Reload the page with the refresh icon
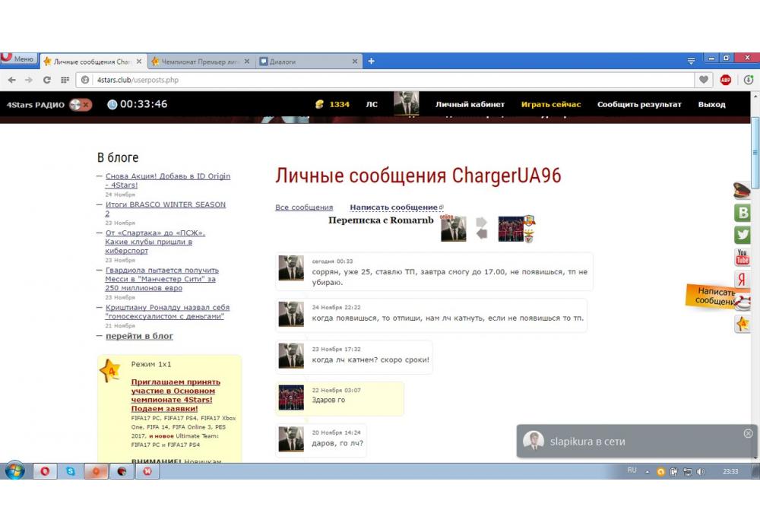Screen dimensions: 760x532 point(47,80)
